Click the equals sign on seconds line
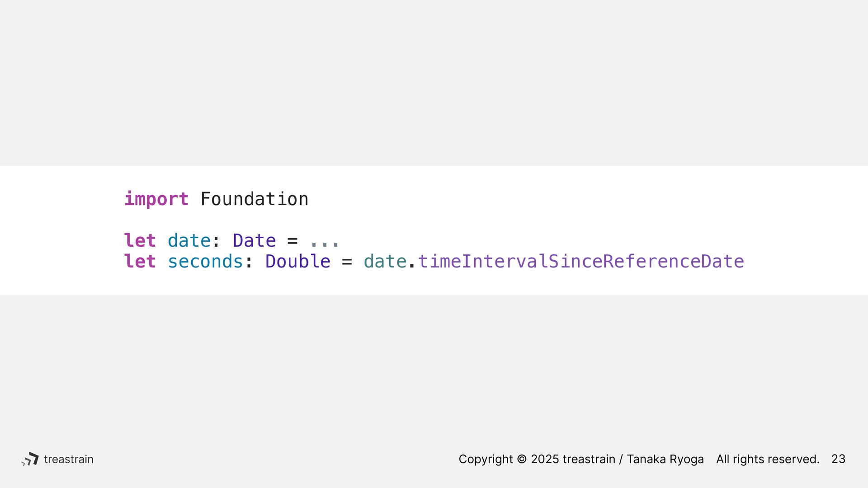Image resolution: width=868 pixels, height=488 pixels. click(x=347, y=262)
